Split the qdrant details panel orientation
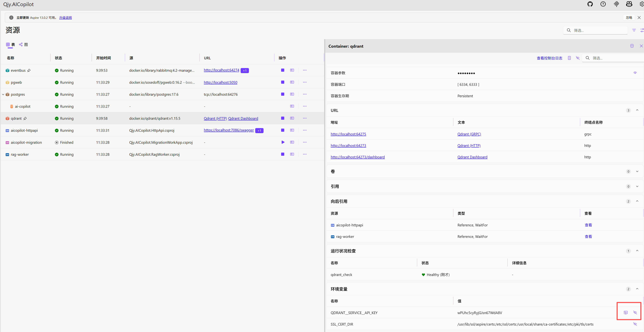This screenshot has width=644, height=332. coord(632,46)
